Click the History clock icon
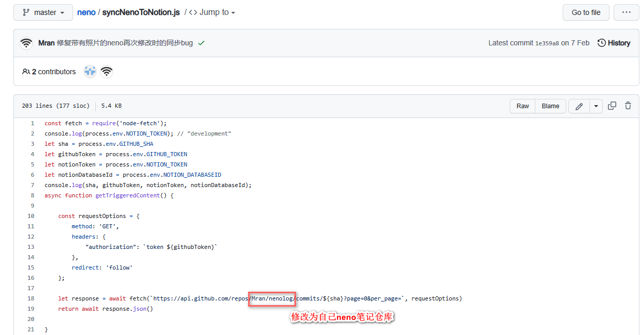Viewport: 644px width, 335px height. pyautogui.click(x=601, y=43)
